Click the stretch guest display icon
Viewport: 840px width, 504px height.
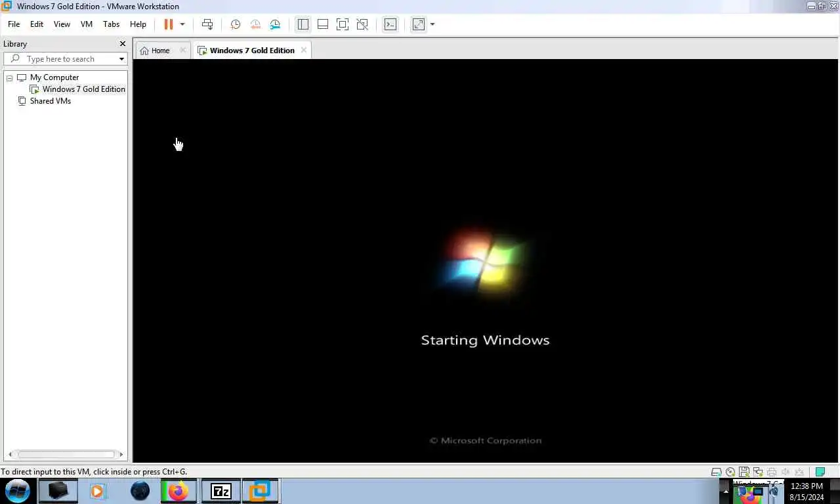click(418, 24)
